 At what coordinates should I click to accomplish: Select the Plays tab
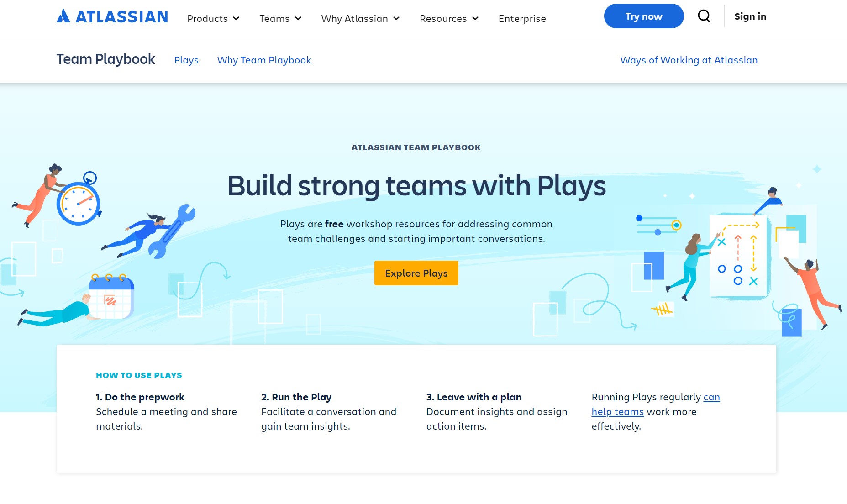(186, 60)
